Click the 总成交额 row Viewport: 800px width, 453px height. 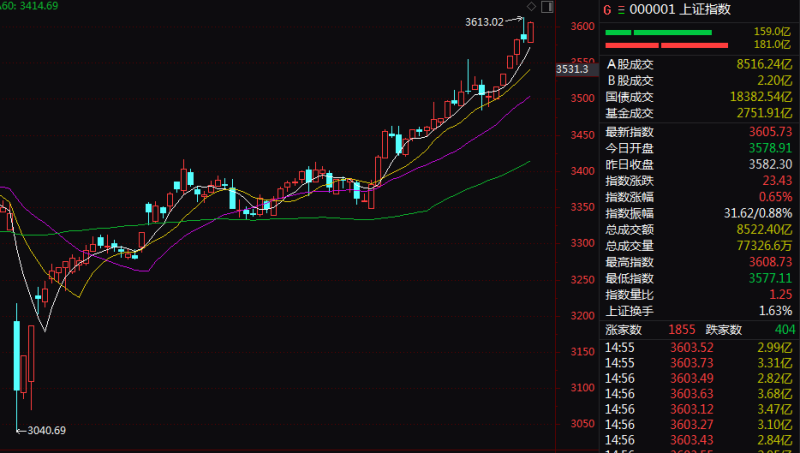coord(698,230)
